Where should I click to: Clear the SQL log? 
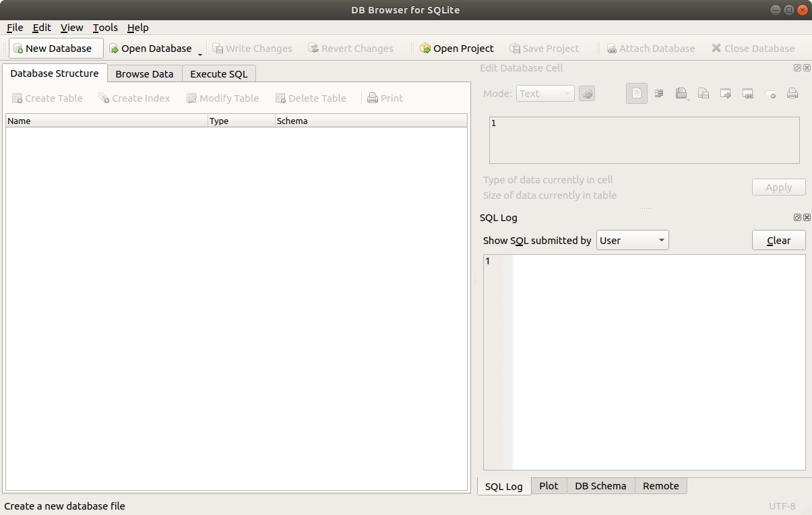(x=778, y=240)
